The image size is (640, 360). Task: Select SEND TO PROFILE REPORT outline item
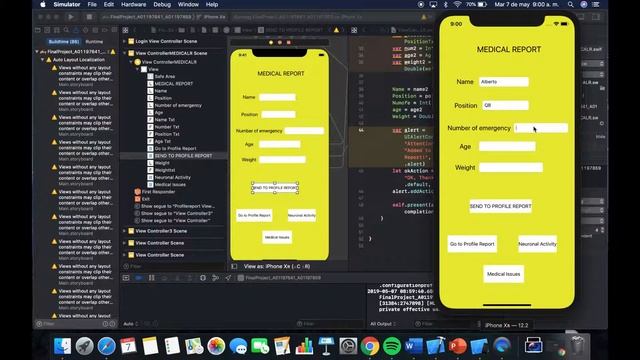pyautogui.click(x=183, y=156)
